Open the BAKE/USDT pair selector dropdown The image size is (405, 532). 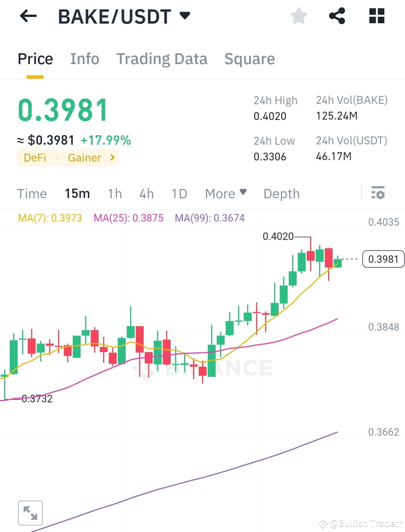coord(184,16)
